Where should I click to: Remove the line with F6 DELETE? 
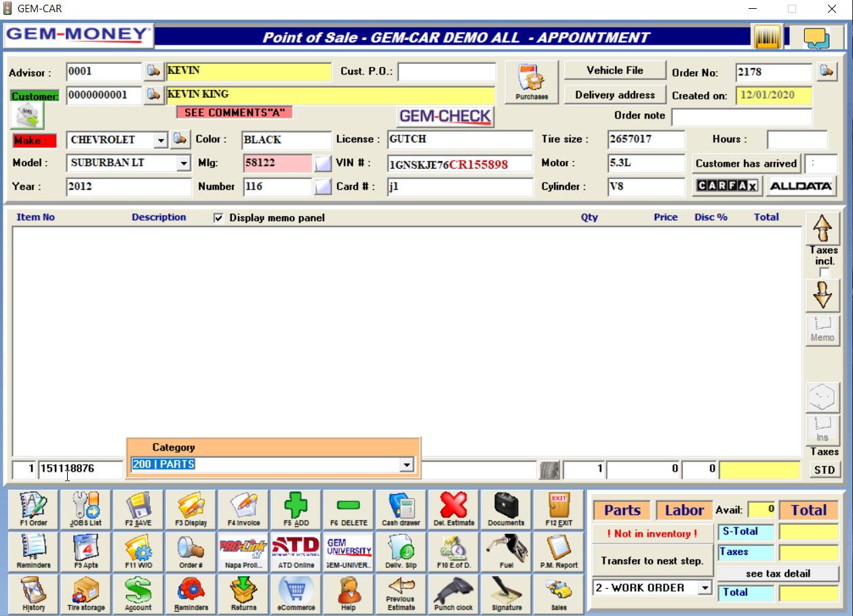pos(349,510)
